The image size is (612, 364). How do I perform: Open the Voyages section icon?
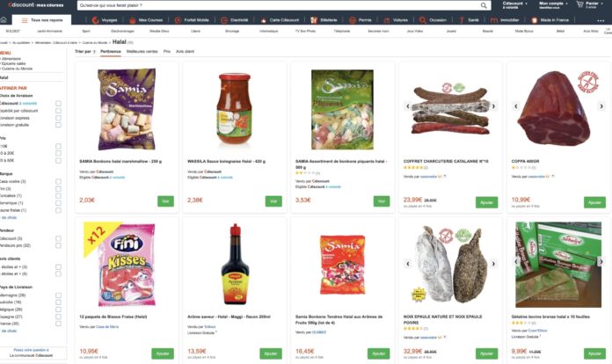95,20
